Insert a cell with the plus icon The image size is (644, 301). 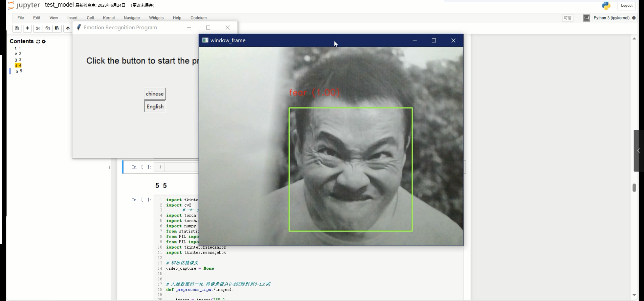point(28,28)
